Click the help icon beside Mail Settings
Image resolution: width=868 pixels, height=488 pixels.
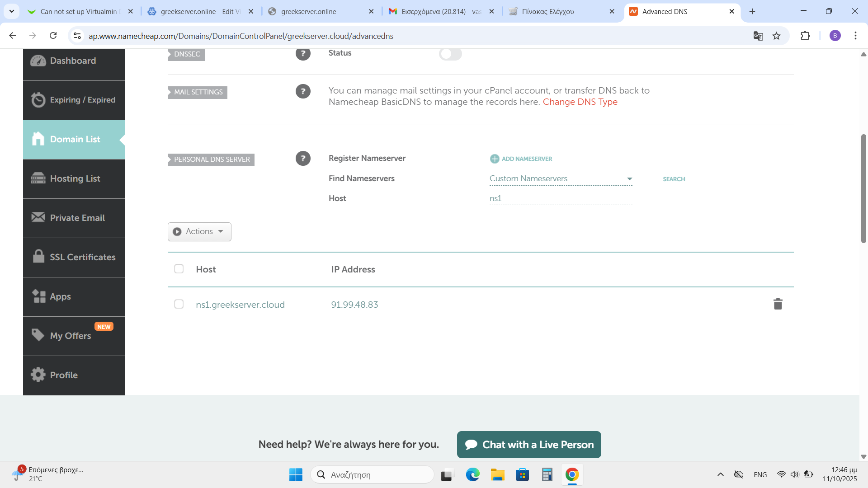[x=303, y=91]
